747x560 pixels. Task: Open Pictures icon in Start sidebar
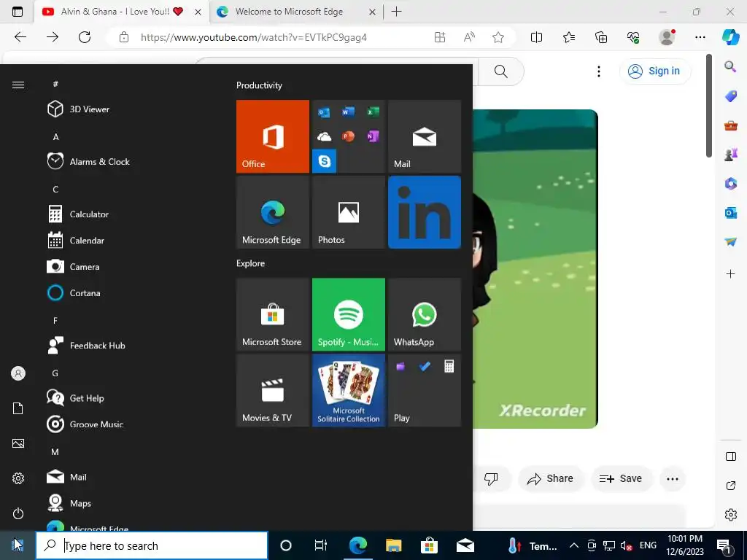(18, 443)
